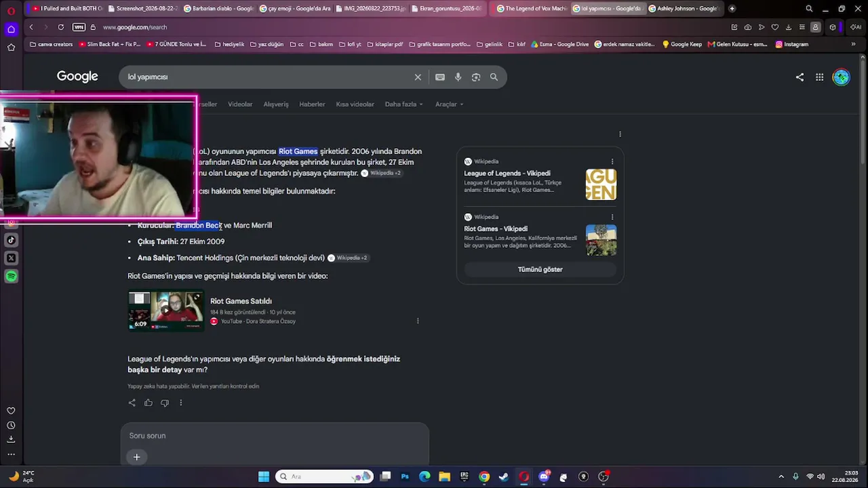Open Discord from the taskbar
Screen dimensions: 868x488
pyautogui.click(x=544, y=476)
